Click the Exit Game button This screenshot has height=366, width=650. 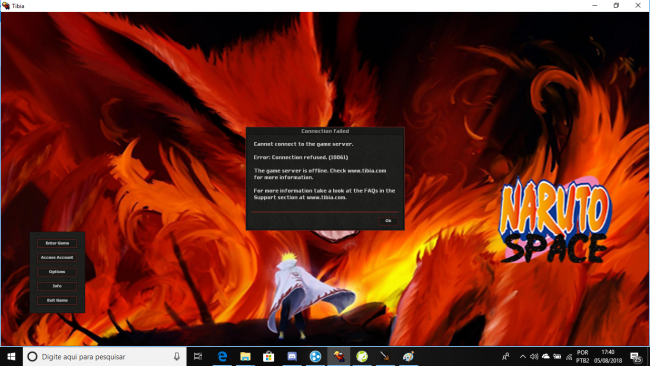(x=57, y=301)
